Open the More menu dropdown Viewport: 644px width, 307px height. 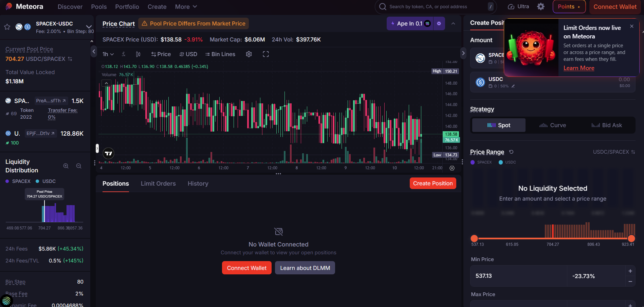click(186, 6)
